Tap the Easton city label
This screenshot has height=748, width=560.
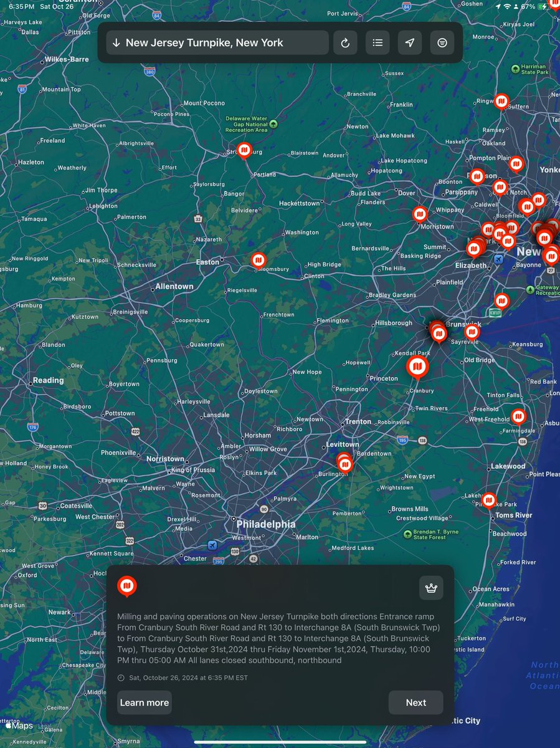coord(207,262)
